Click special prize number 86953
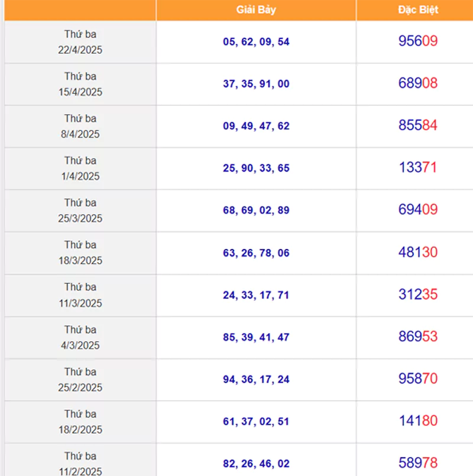Viewport: 473px width, 476px height. (417, 337)
